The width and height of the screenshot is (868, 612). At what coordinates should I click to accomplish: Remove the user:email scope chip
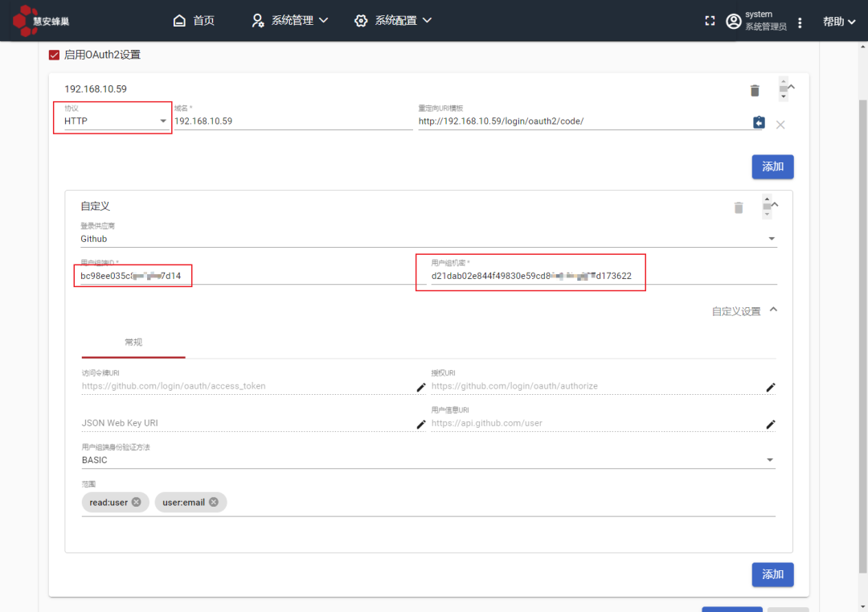click(x=214, y=502)
